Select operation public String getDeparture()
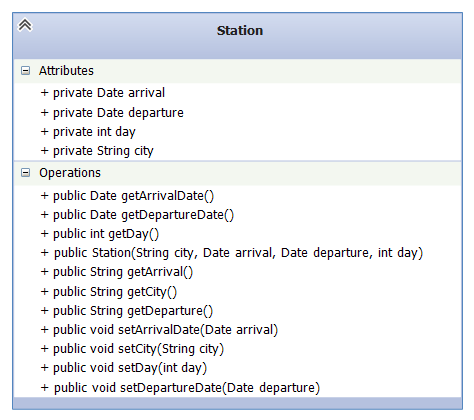The height and width of the screenshot is (420, 474). tap(126, 311)
